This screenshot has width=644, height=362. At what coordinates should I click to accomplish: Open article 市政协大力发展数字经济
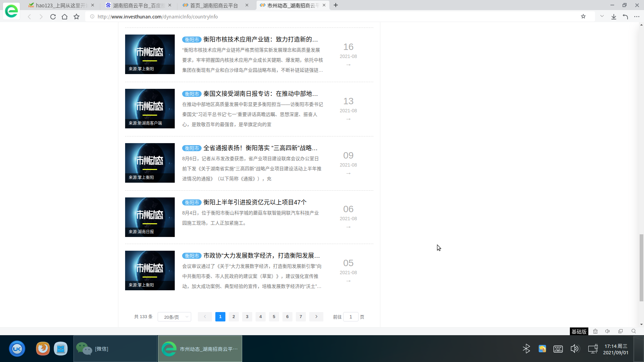(x=262, y=256)
